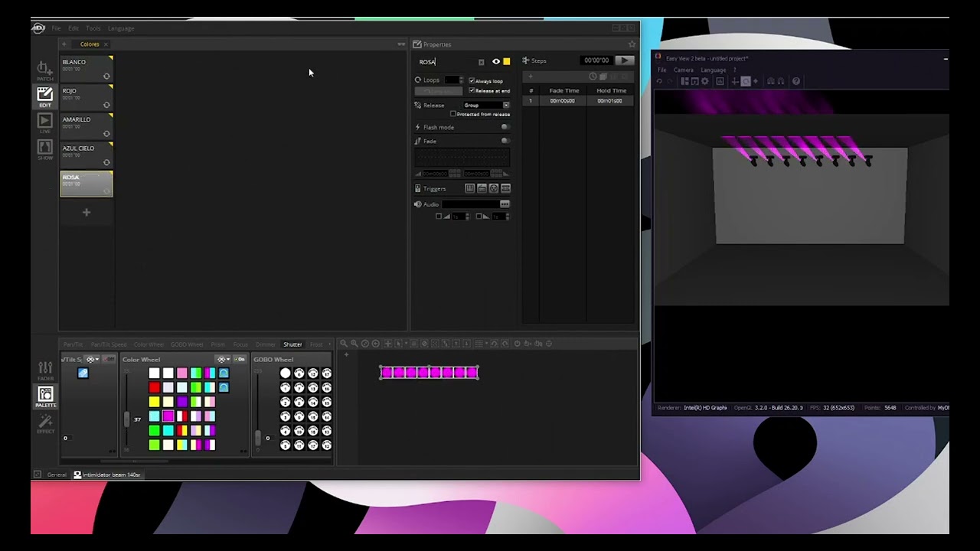980x551 pixels.
Task: Click the GOBO Wheel vertical slider handle
Action: 257,438
